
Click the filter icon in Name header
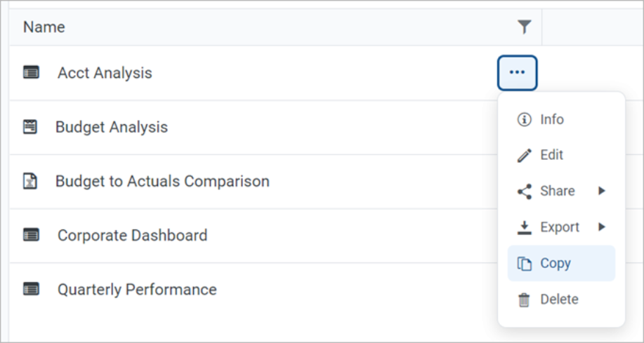click(x=524, y=27)
